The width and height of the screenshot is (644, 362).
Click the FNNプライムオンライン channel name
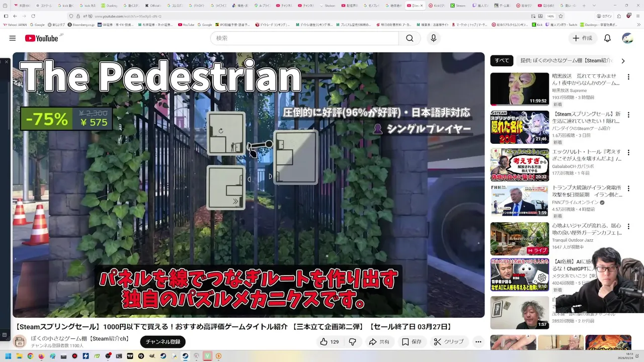[575, 203]
